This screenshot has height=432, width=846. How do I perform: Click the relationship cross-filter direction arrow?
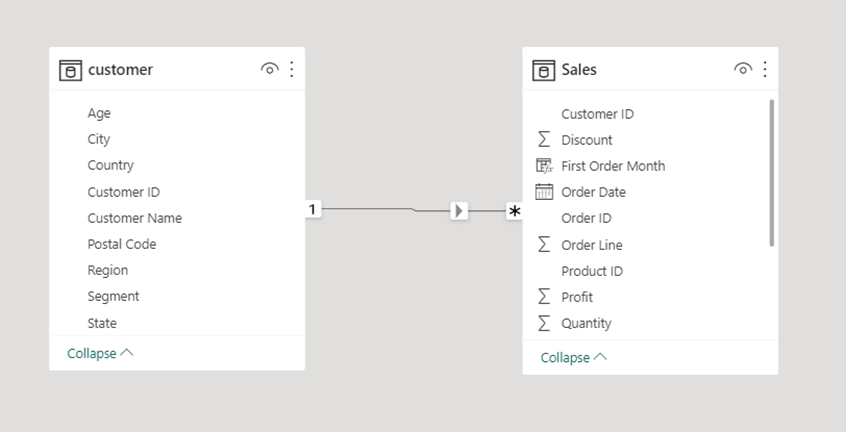(x=459, y=211)
